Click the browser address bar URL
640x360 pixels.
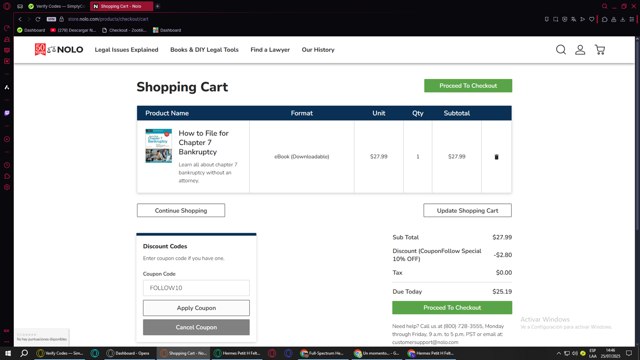tap(108, 19)
